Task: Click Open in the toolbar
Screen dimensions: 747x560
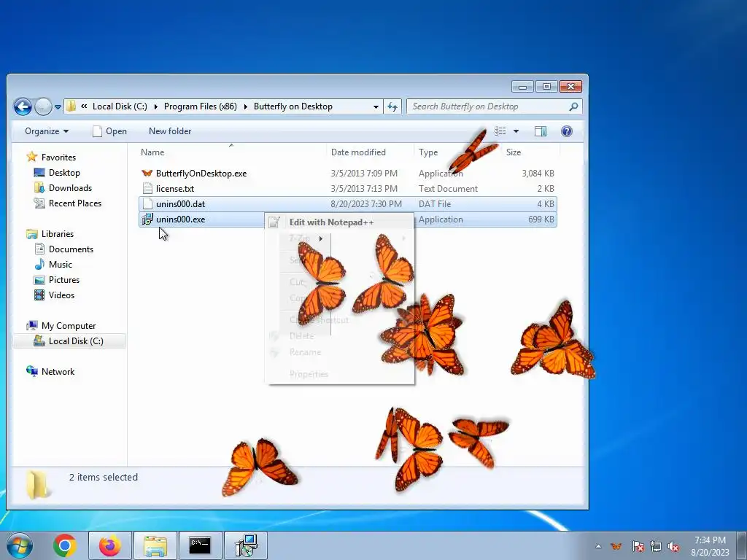Action: click(x=109, y=131)
